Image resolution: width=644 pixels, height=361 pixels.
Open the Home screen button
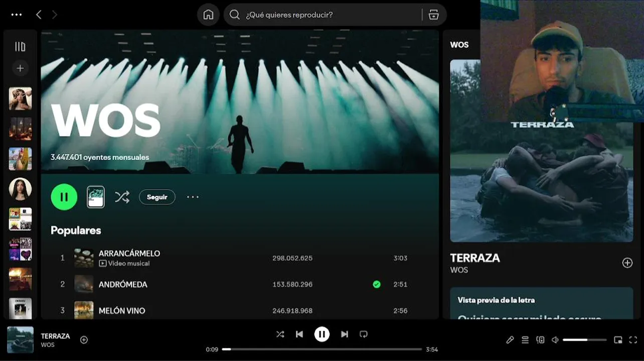pyautogui.click(x=208, y=15)
